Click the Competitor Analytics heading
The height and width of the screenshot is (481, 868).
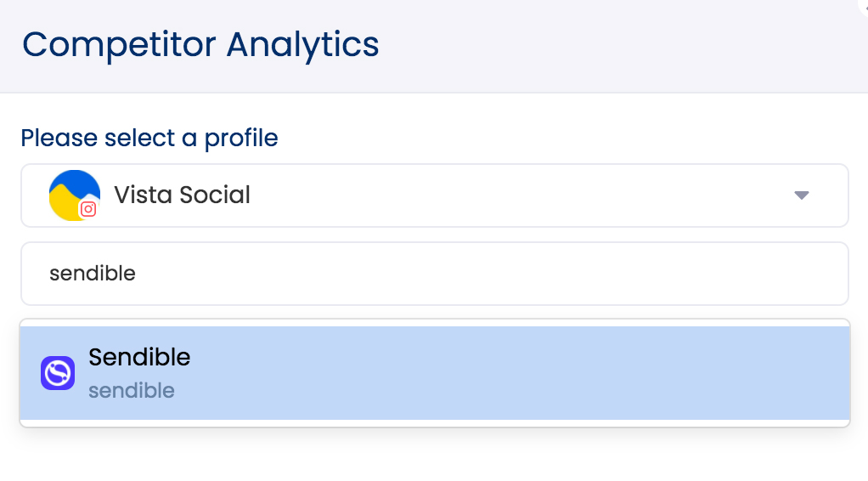(x=200, y=44)
